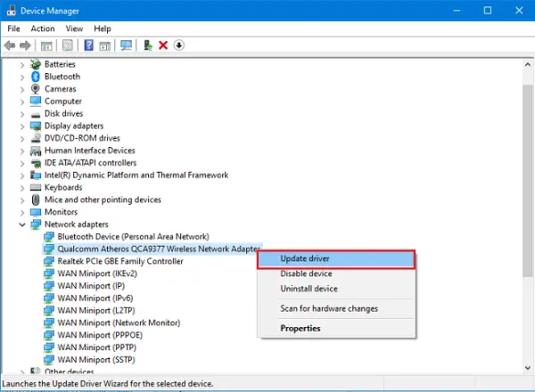Image resolution: width=535 pixels, height=392 pixels.
Task: Click the red X Uninstall device icon
Action: pos(163,45)
